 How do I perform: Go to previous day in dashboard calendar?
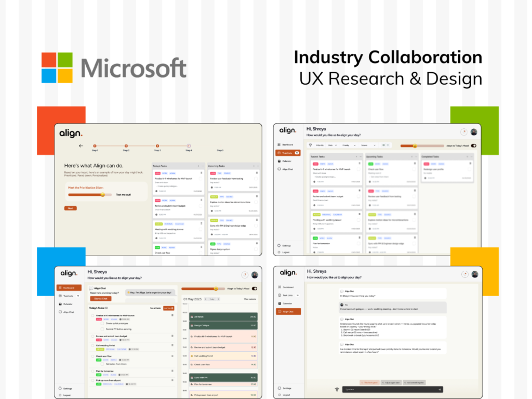[206, 299]
